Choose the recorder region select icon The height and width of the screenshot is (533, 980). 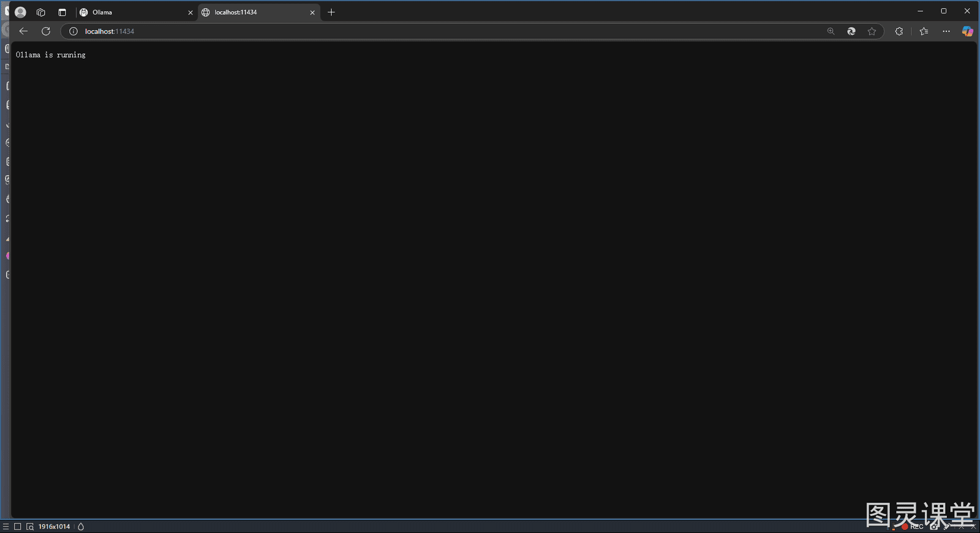30,527
